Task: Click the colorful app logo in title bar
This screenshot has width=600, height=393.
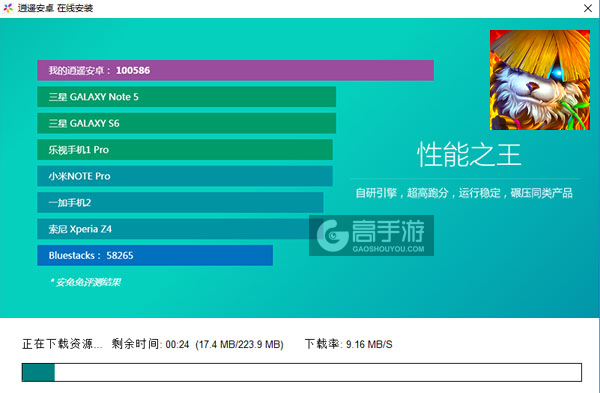Action: coord(8,8)
